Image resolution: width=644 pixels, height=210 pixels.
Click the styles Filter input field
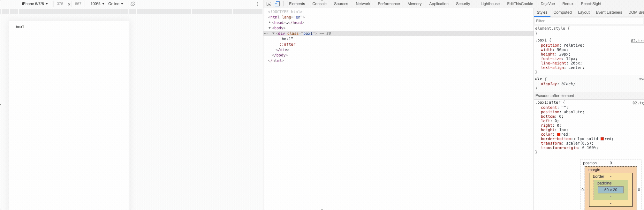coord(587,21)
